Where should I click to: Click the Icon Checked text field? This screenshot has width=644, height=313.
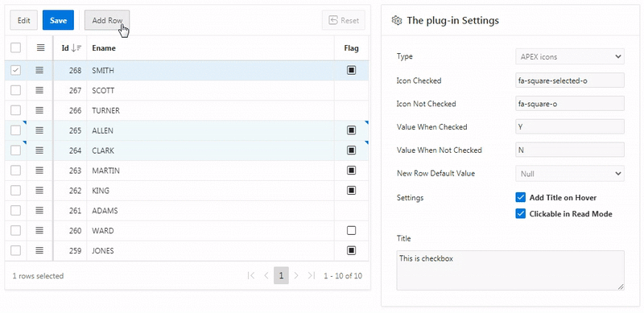(570, 80)
